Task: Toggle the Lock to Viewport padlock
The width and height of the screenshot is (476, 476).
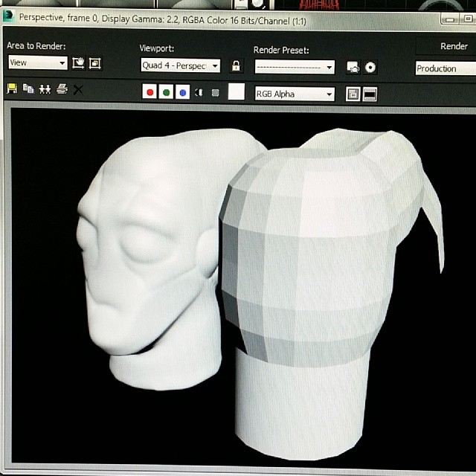Action: click(237, 66)
